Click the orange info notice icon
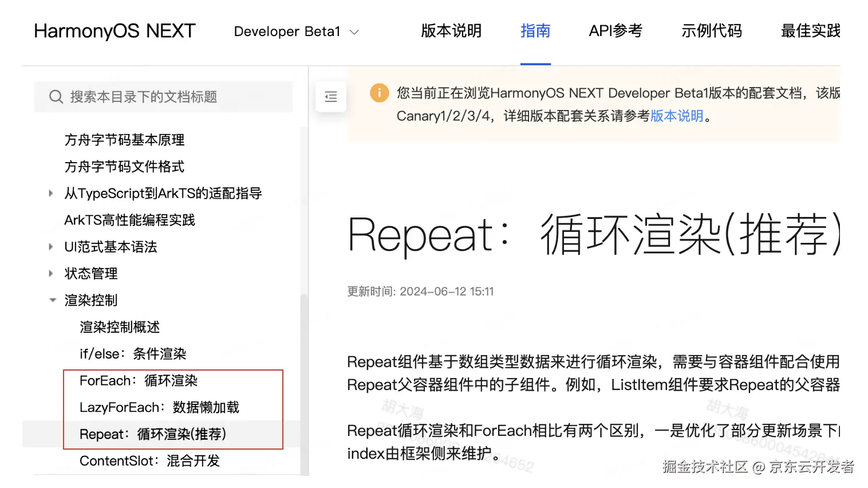Image resolution: width=868 pixels, height=488 pixels. coord(379,93)
